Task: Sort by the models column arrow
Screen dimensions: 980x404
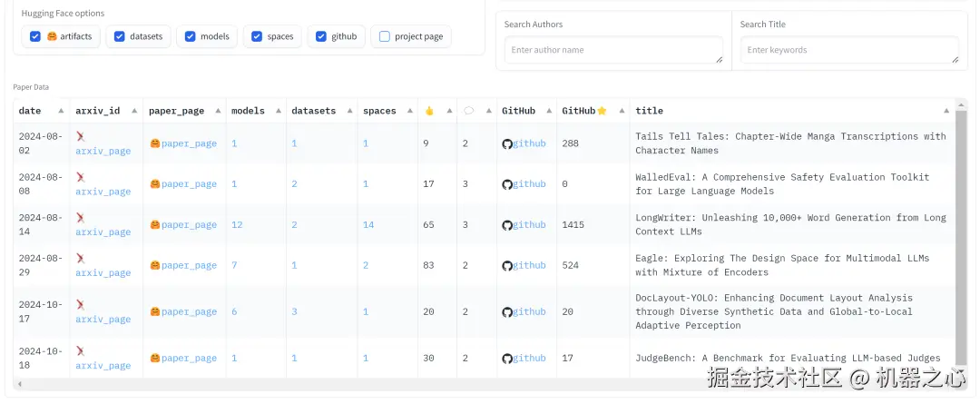Action: 277,111
